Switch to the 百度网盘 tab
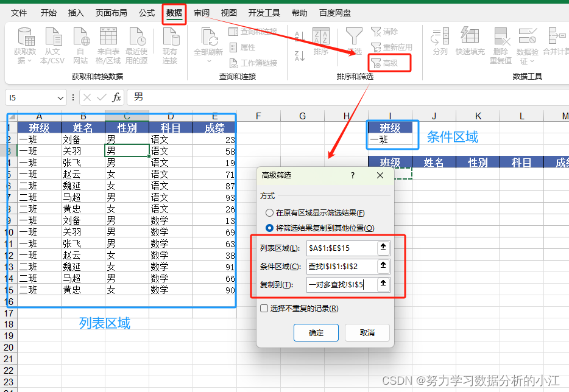Image resolution: width=569 pixels, height=392 pixels. [x=335, y=13]
